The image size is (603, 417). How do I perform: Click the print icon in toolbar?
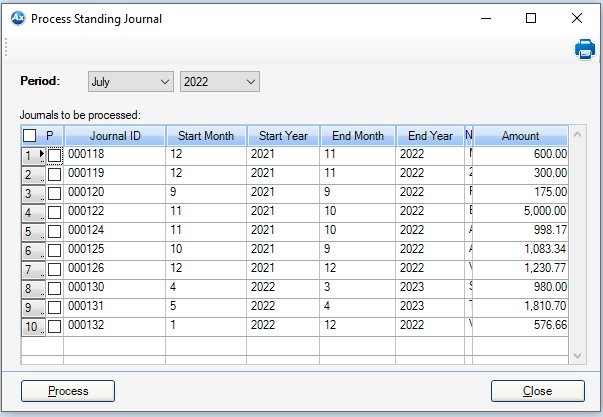585,49
